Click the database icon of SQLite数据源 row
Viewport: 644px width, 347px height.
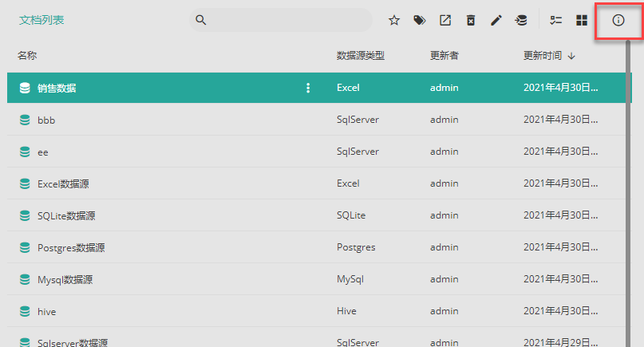click(x=25, y=215)
